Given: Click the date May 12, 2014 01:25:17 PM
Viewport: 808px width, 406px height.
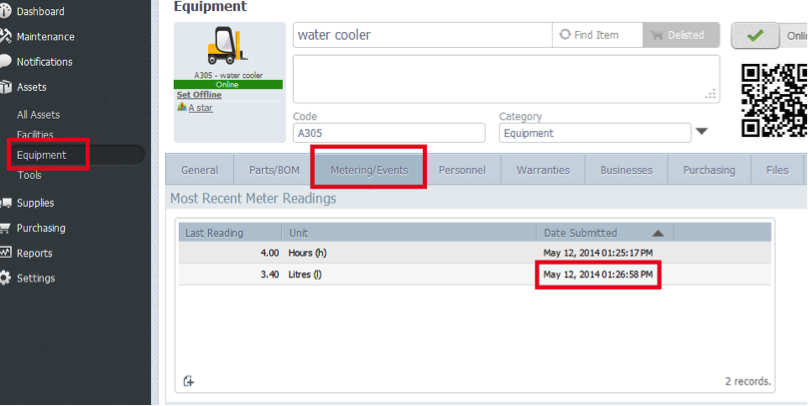Looking at the screenshot, I should click(x=598, y=253).
